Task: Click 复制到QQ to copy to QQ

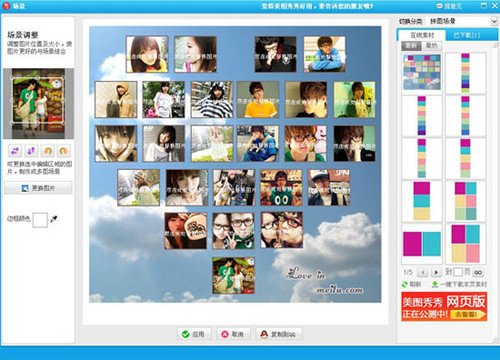Action: [279, 334]
